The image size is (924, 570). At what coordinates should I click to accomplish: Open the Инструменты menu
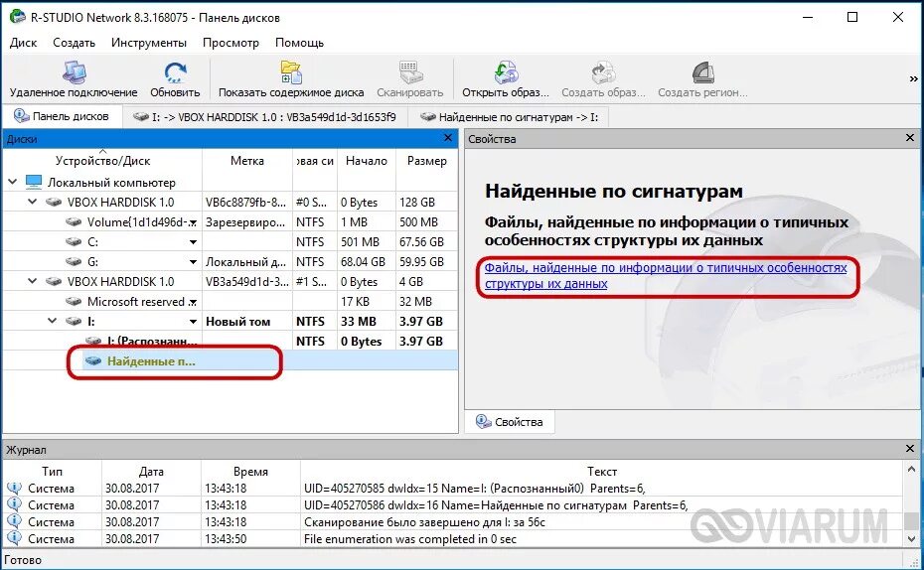click(148, 43)
